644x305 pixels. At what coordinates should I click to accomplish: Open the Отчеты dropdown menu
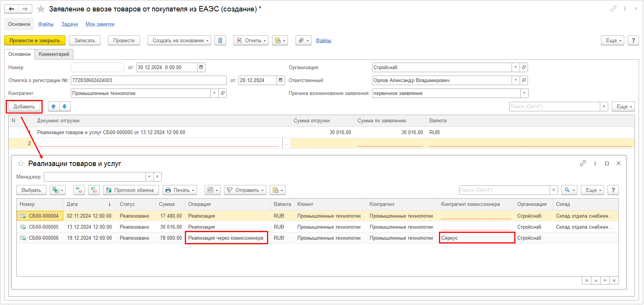[x=251, y=41]
